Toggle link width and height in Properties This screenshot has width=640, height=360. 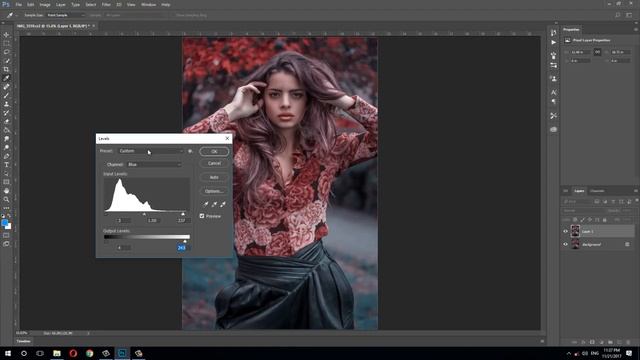click(597, 52)
